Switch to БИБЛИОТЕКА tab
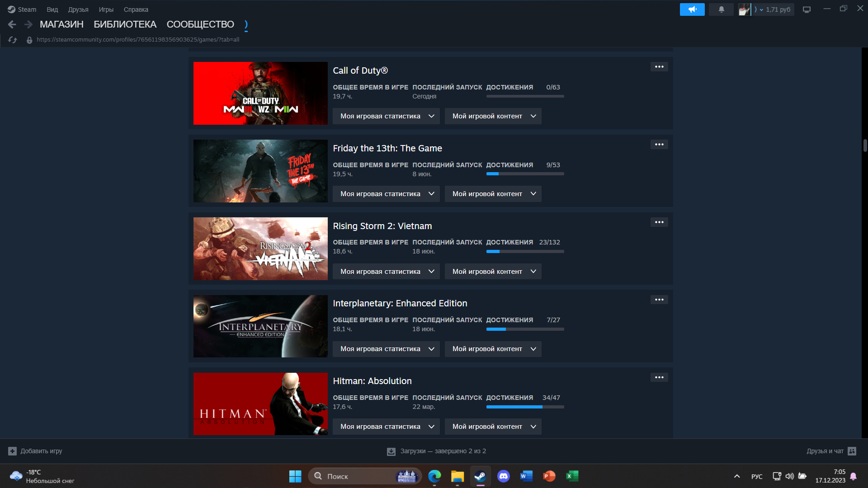The height and width of the screenshot is (488, 868). click(125, 24)
